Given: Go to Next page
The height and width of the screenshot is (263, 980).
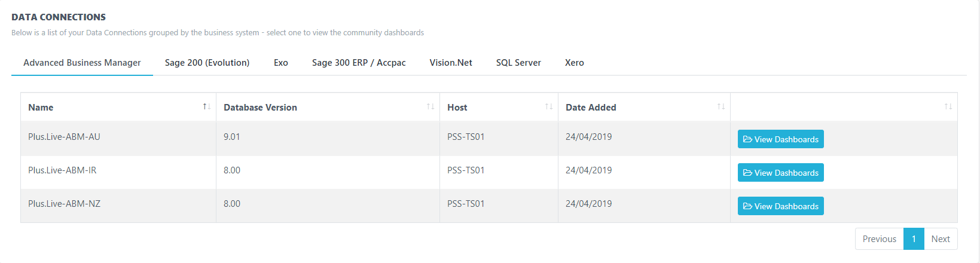Looking at the screenshot, I should [941, 238].
